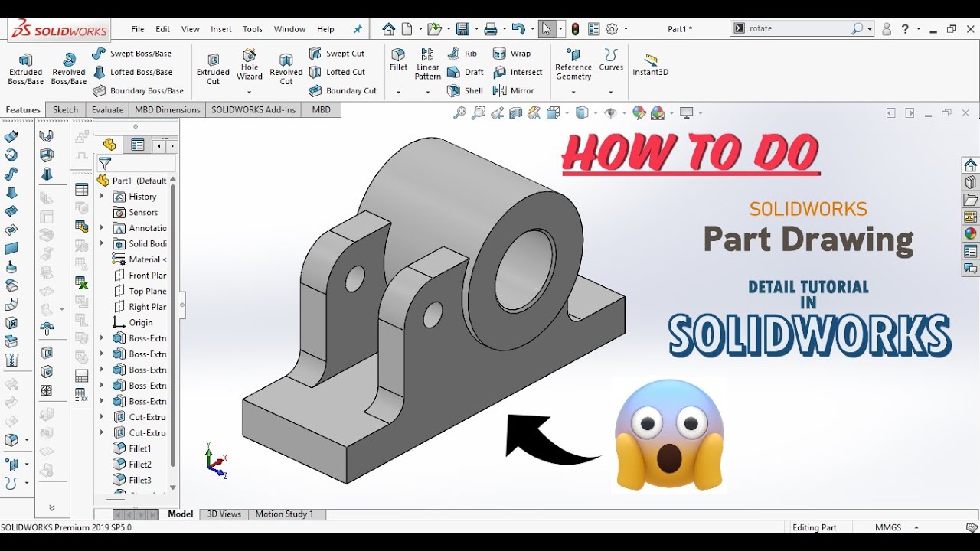Apply the Draft feature

(x=465, y=72)
